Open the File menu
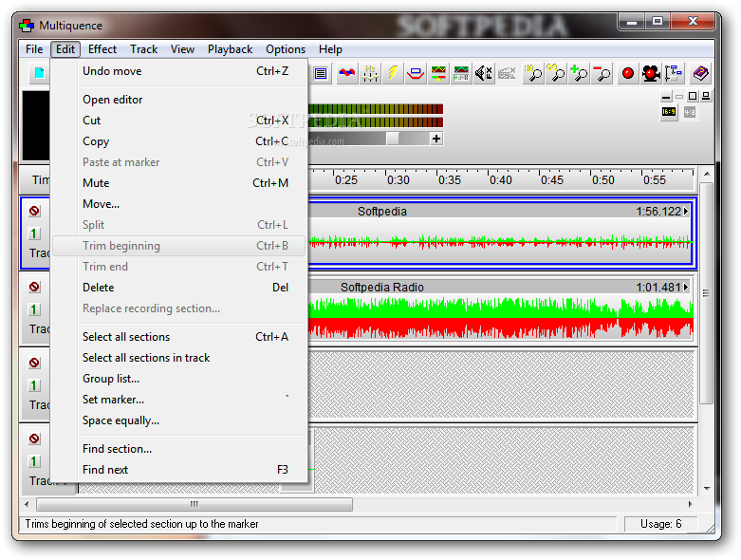The image size is (741, 560). point(34,49)
